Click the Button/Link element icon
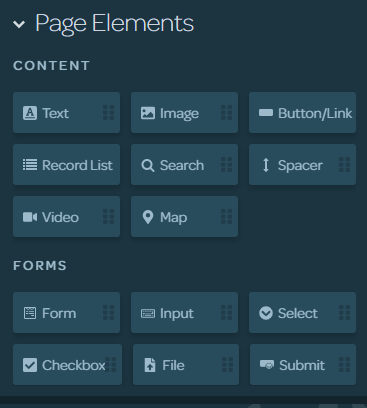367x408 pixels. click(266, 113)
